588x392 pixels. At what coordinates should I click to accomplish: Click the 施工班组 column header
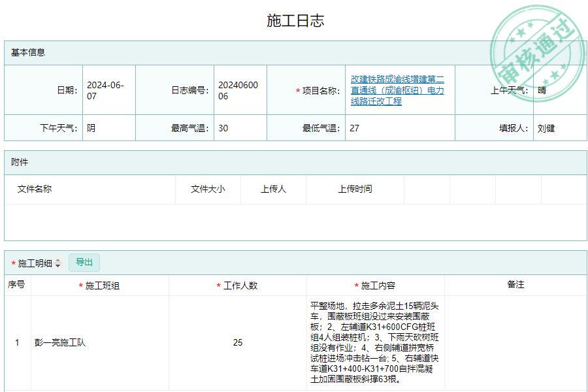(x=103, y=286)
